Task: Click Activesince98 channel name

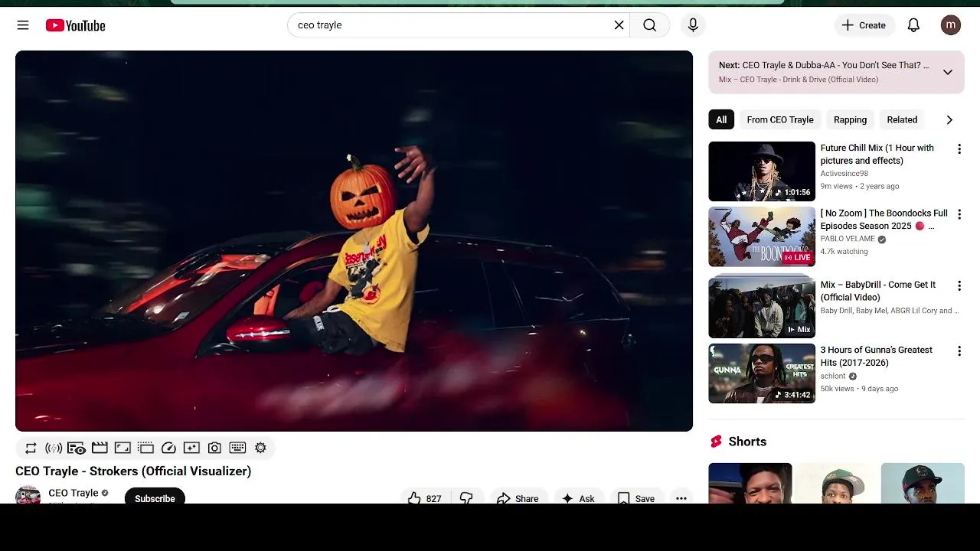Action: pos(844,174)
